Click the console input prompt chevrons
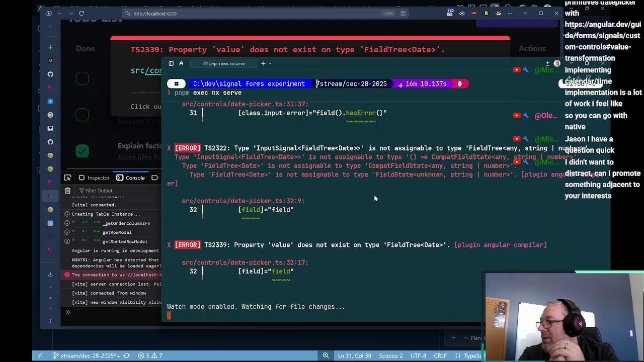This screenshot has width=644, height=362. click(68, 312)
